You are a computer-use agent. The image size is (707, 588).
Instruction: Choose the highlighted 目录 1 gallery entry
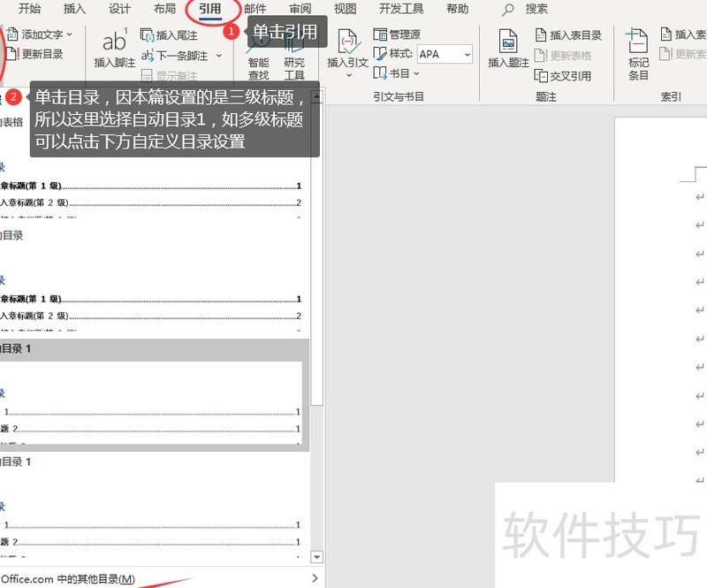coord(155,395)
